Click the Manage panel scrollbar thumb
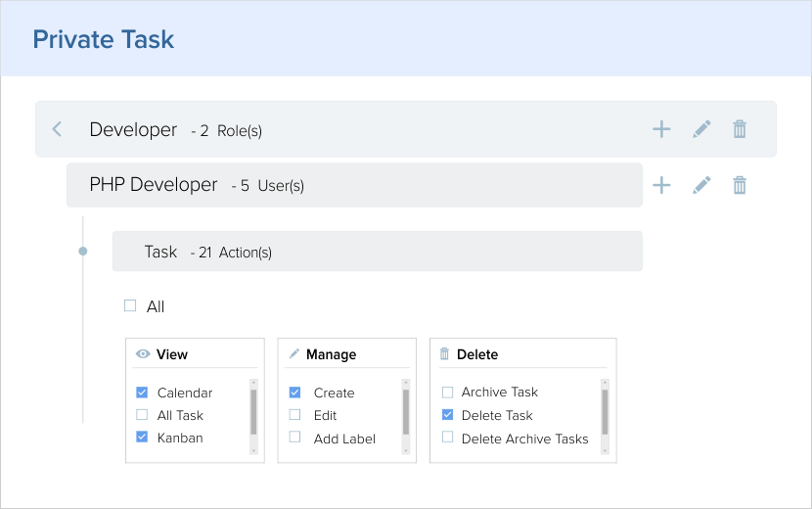 coord(405,411)
